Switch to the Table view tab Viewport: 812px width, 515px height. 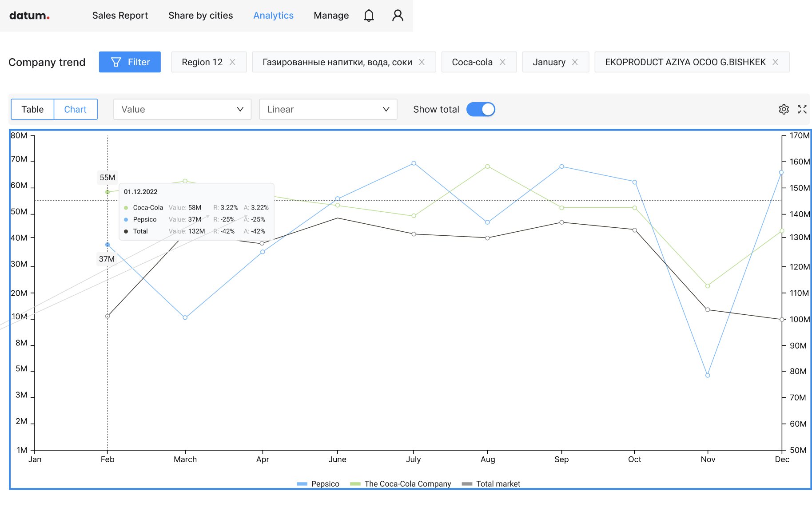pyautogui.click(x=32, y=109)
